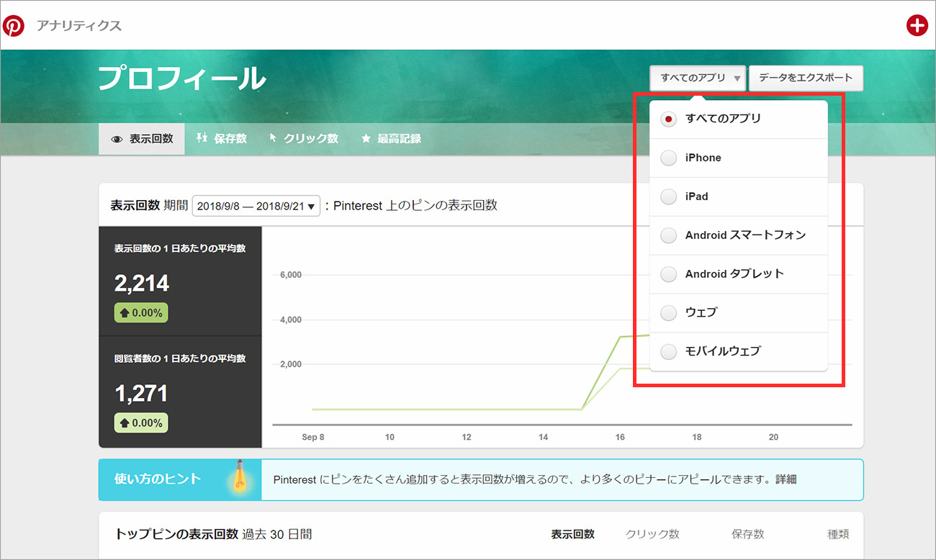The height and width of the screenshot is (560, 936).
Task: Open the アナリティクス menu in header
Action: tap(79, 26)
